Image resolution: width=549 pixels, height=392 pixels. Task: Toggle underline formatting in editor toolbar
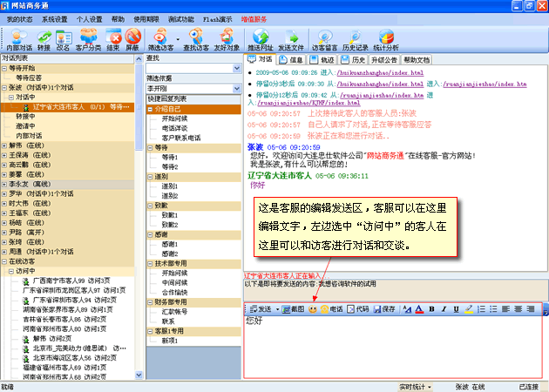456,308
